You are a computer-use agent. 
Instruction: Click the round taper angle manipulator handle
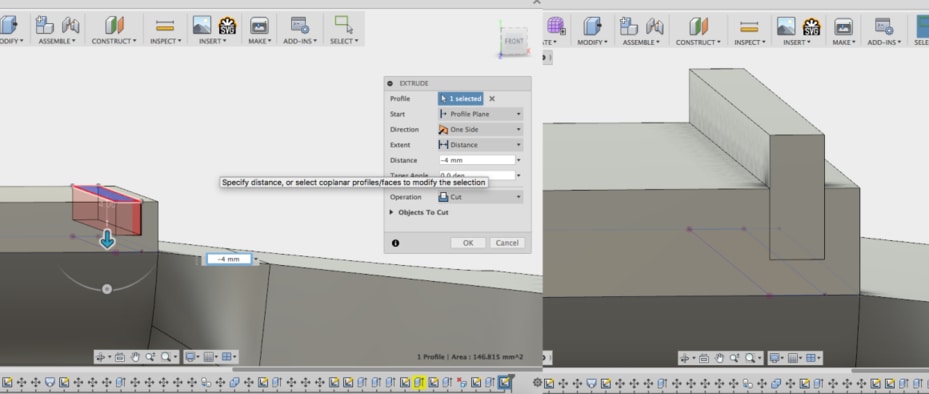[x=107, y=289]
